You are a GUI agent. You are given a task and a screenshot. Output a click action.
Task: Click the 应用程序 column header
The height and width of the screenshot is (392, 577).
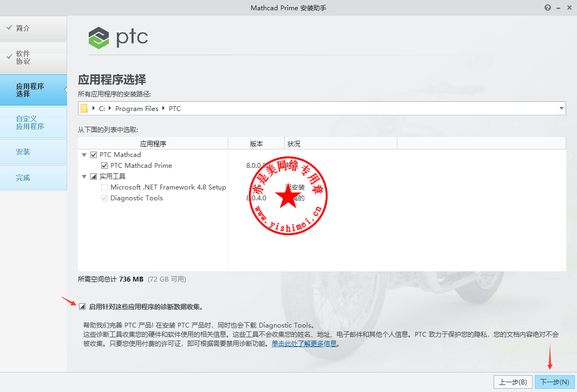(153, 143)
